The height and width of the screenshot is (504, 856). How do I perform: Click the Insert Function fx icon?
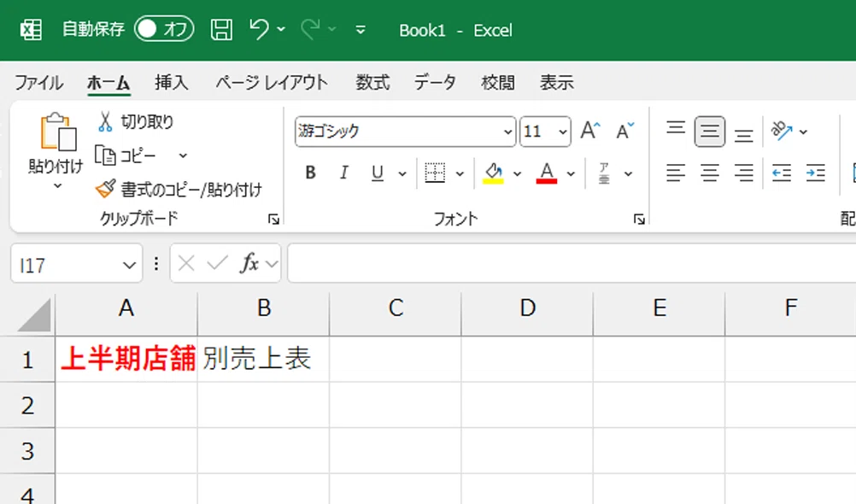pos(249,263)
